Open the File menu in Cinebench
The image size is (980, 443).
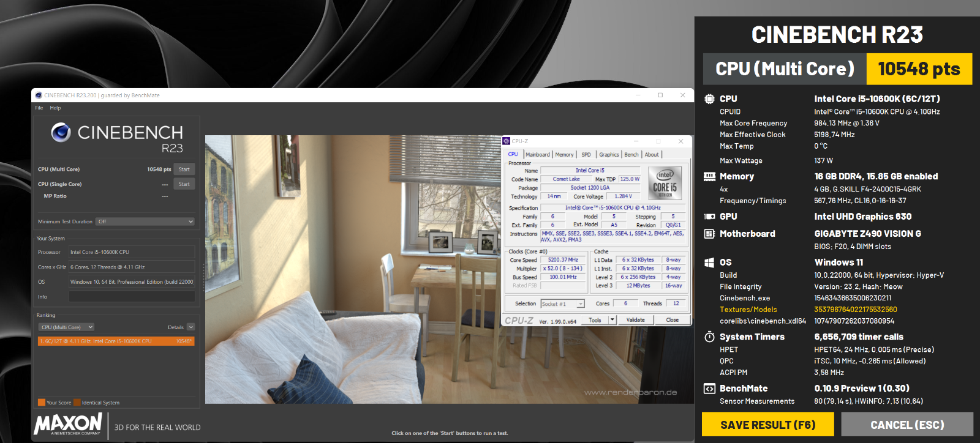click(x=39, y=108)
